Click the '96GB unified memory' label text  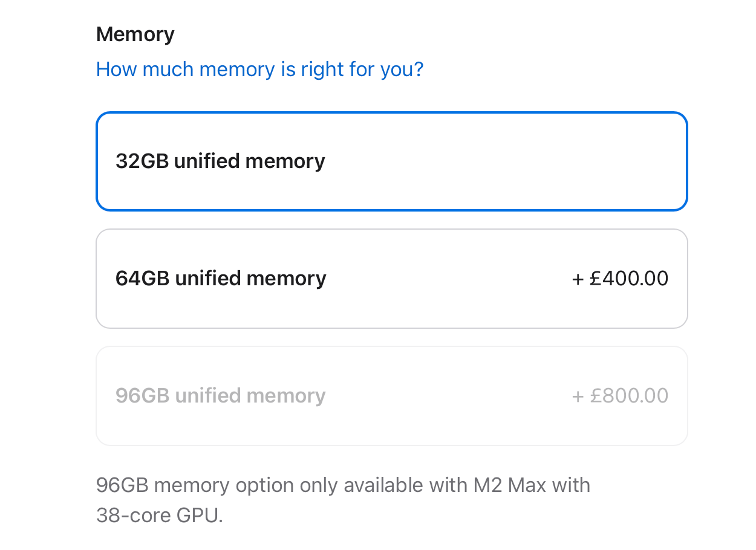pyautogui.click(x=220, y=395)
